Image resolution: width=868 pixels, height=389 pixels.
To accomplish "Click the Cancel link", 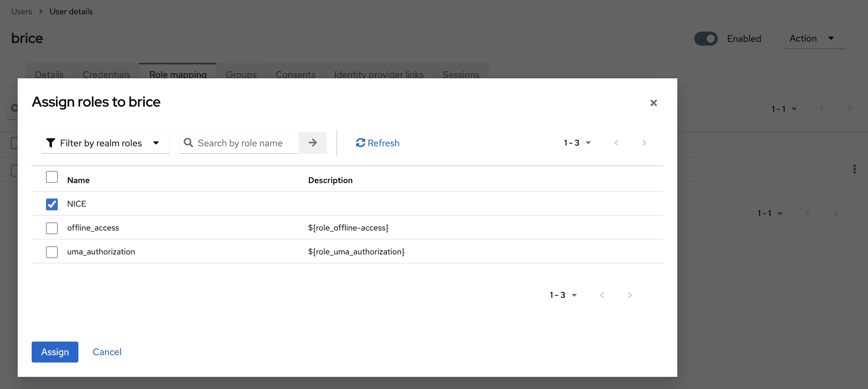I will tap(107, 352).
